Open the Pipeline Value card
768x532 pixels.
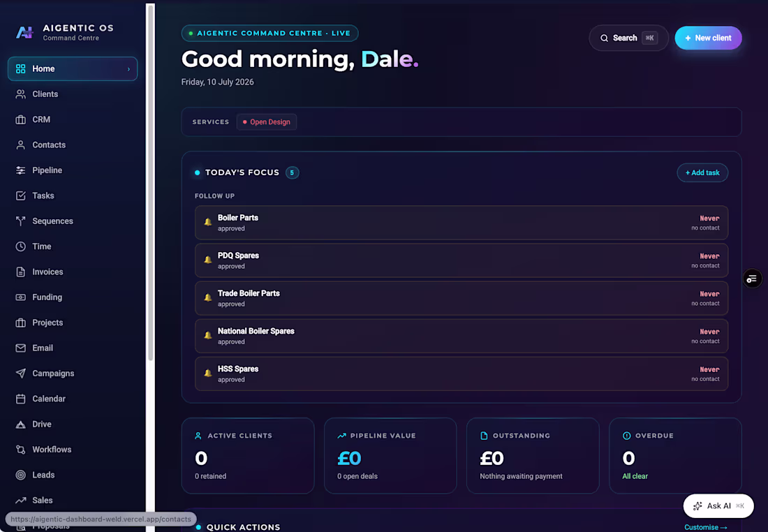(x=390, y=456)
